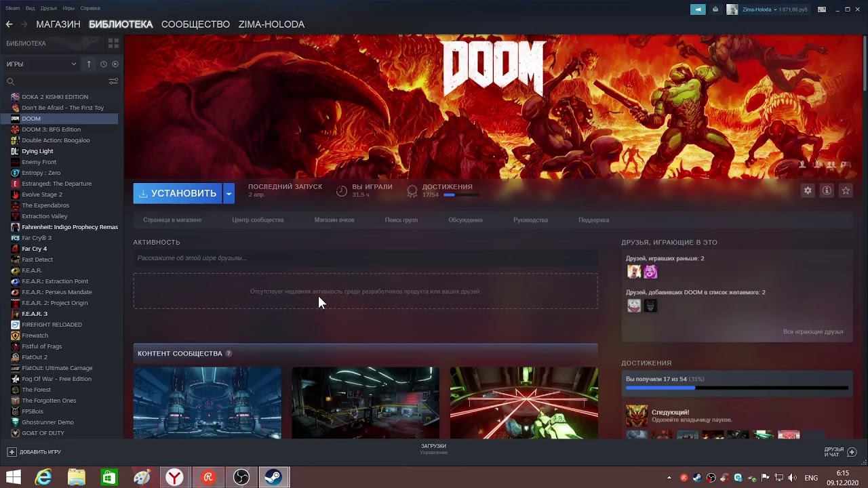Open first community screenshot thumbnail
This screenshot has width=868, height=488.
208,403
